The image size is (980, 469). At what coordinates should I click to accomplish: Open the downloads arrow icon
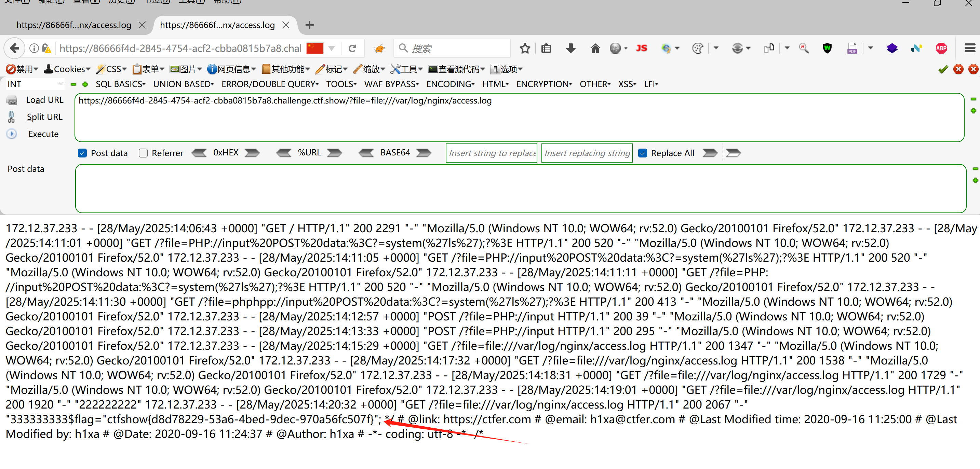pos(570,48)
